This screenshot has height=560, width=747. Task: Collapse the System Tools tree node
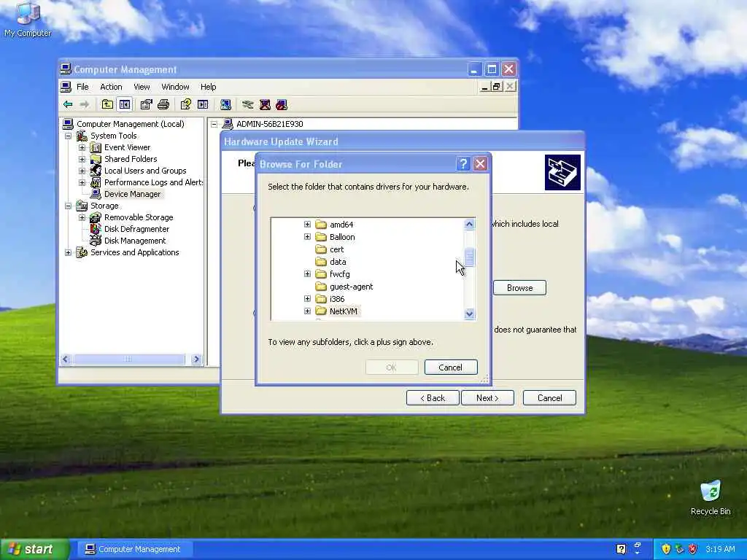point(68,136)
